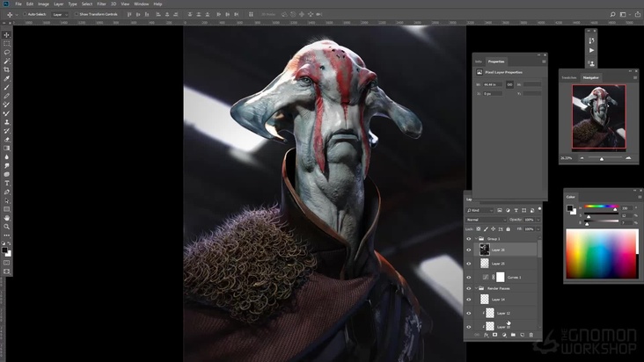Open the Normal blend mode dropdown
This screenshot has width=644, height=362.
click(x=486, y=220)
